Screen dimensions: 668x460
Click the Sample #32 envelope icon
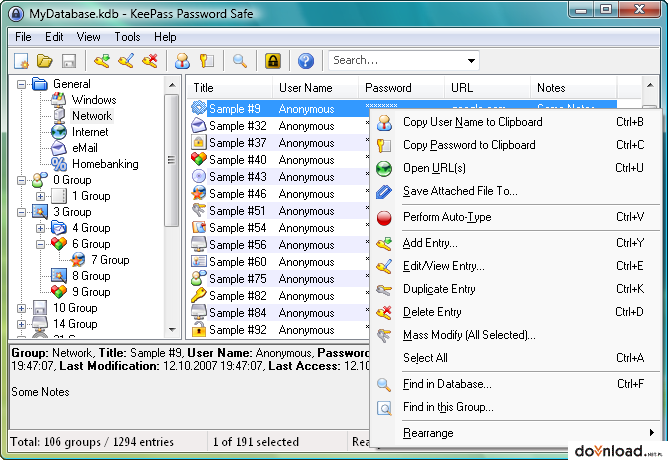[x=199, y=125]
